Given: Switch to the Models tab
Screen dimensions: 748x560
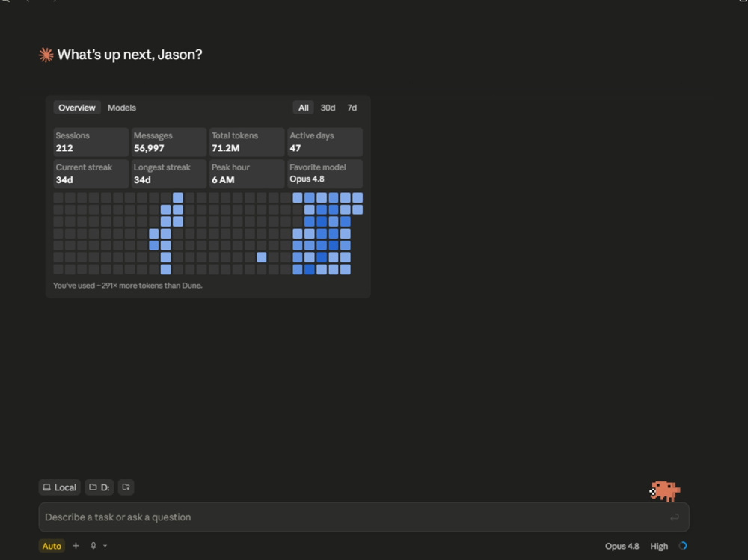Looking at the screenshot, I should click(122, 108).
